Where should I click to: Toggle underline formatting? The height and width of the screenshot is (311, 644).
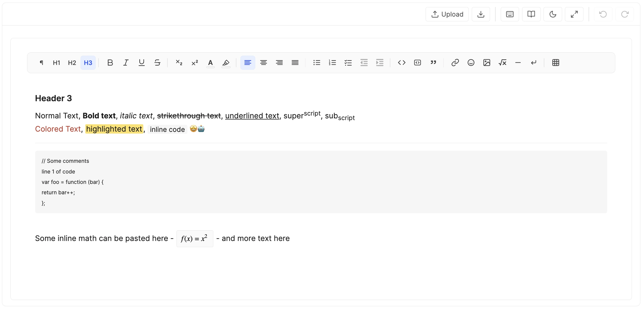click(x=142, y=62)
